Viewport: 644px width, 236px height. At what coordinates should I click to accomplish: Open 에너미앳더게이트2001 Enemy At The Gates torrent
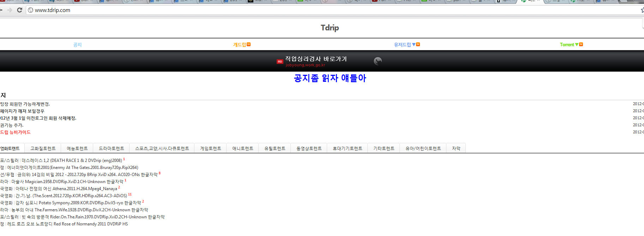pyautogui.click(x=73, y=168)
